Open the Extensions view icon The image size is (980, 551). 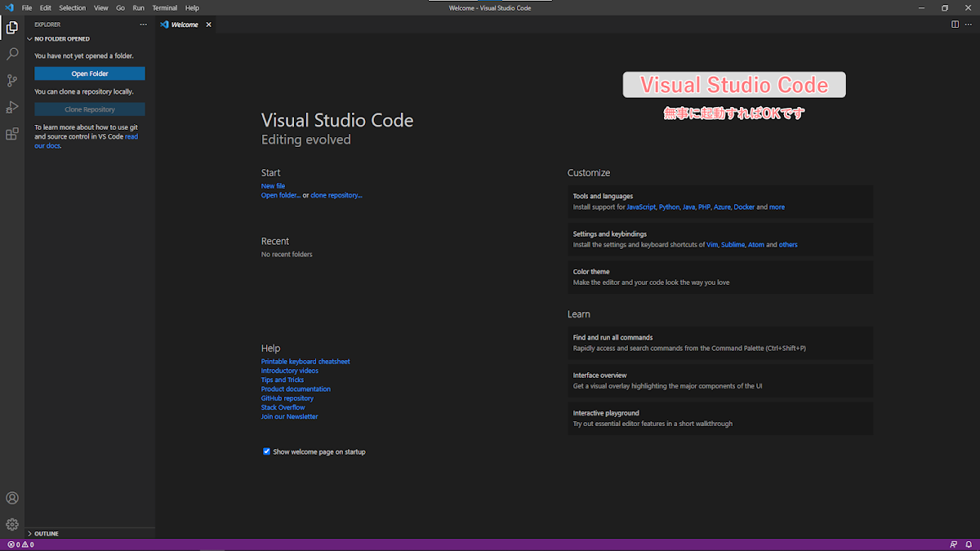point(12,134)
